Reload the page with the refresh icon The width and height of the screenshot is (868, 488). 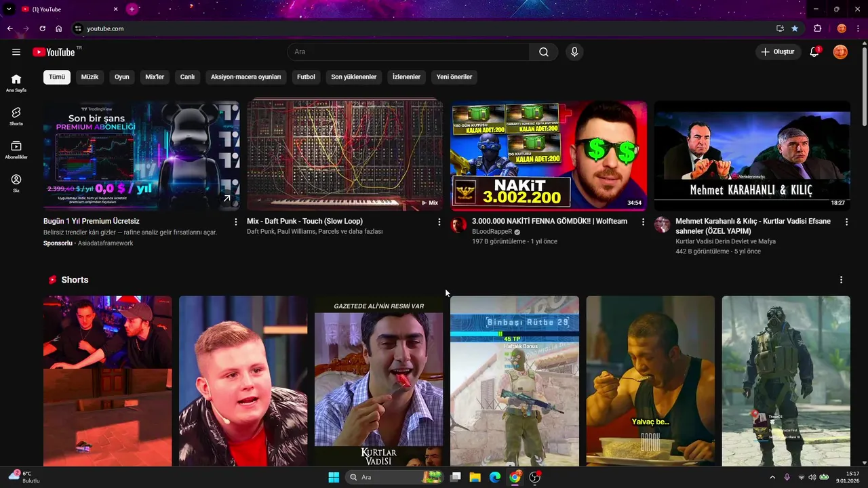[x=42, y=28]
